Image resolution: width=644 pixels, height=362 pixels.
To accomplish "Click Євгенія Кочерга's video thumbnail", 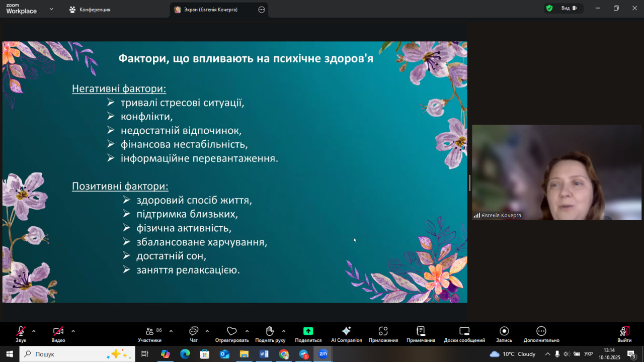I will (x=556, y=172).
